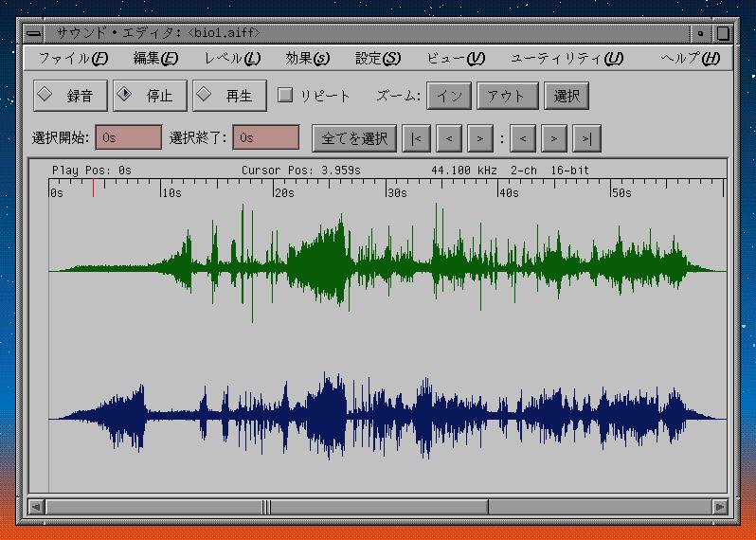Click the 停止 stop button
The width and height of the screenshot is (756, 540).
150,96
